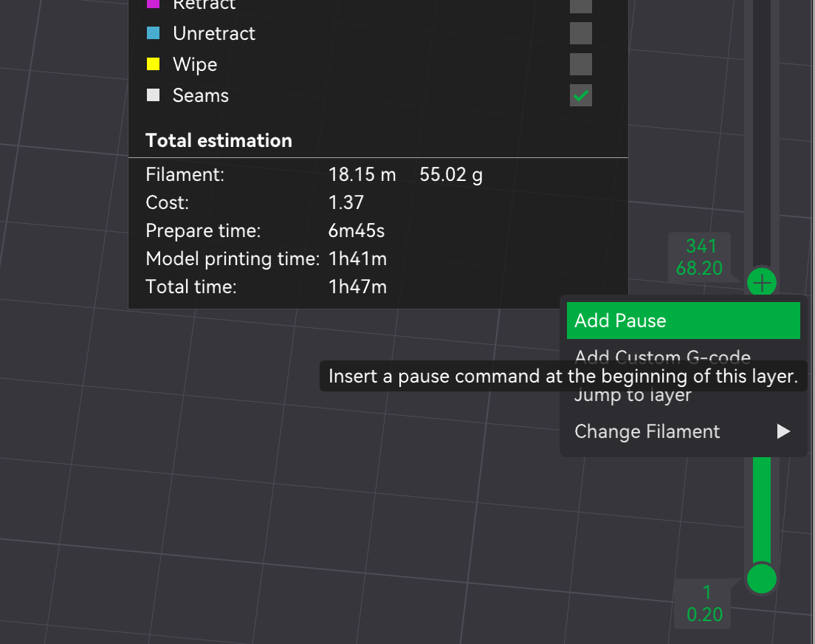The width and height of the screenshot is (815, 644).
Task: Click the Total estimation heading
Action: 219,140
